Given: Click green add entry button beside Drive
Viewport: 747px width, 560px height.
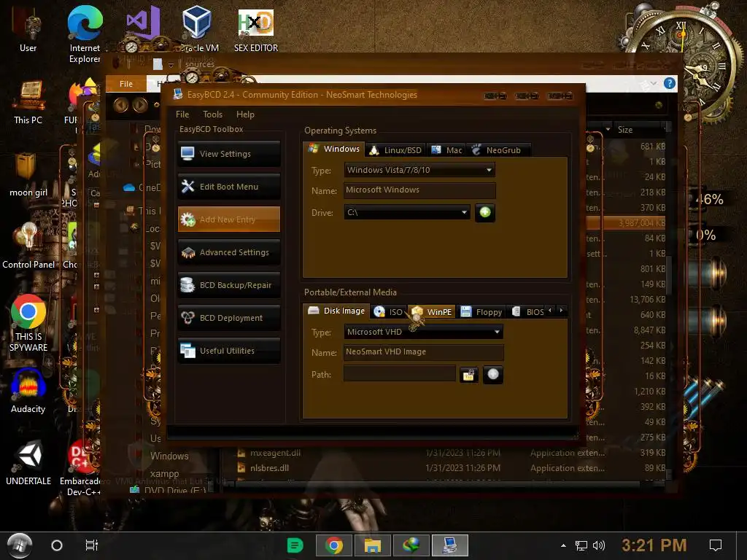Looking at the screenshot, I should [x=485, y=212].
